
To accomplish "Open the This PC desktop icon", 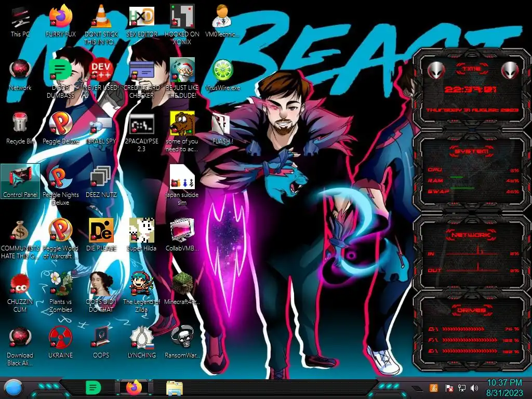I will (20, 21).
